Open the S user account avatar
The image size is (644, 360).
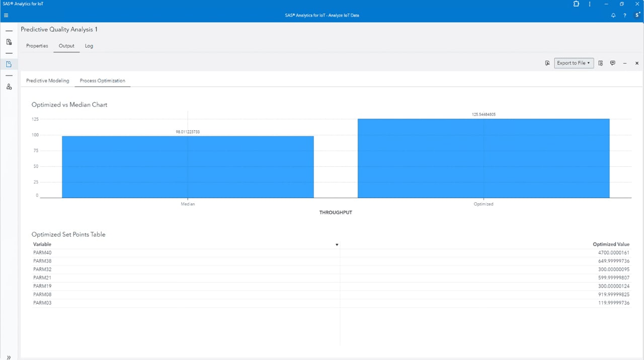(x=636, y=15)
